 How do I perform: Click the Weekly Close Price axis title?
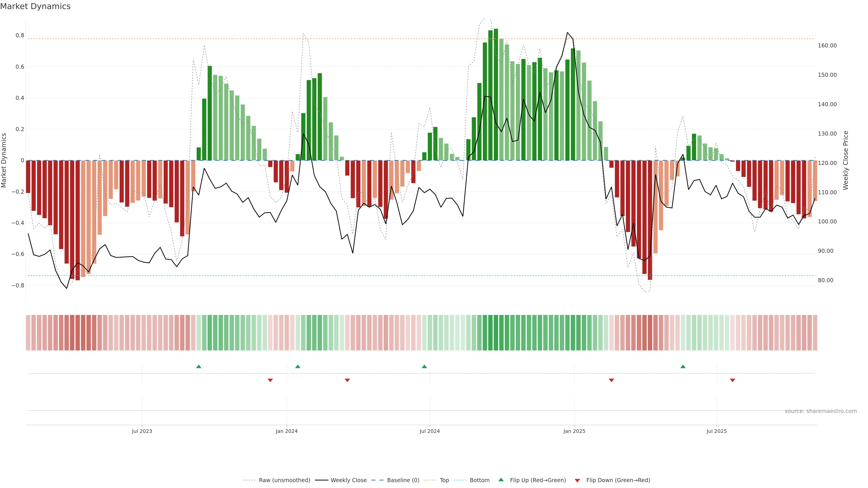(x=845, y=160)
